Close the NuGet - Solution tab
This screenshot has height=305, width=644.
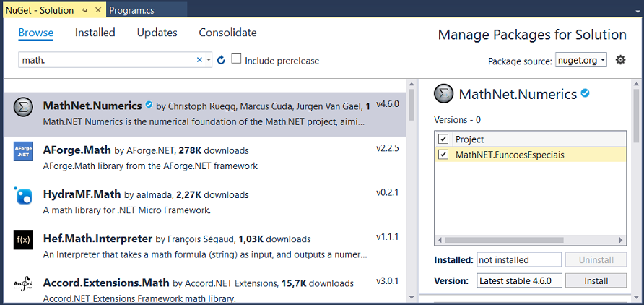(x=97, y=10)
